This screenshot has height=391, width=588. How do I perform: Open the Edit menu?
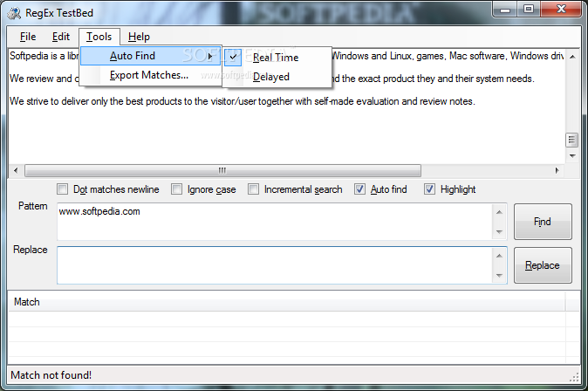61,37
